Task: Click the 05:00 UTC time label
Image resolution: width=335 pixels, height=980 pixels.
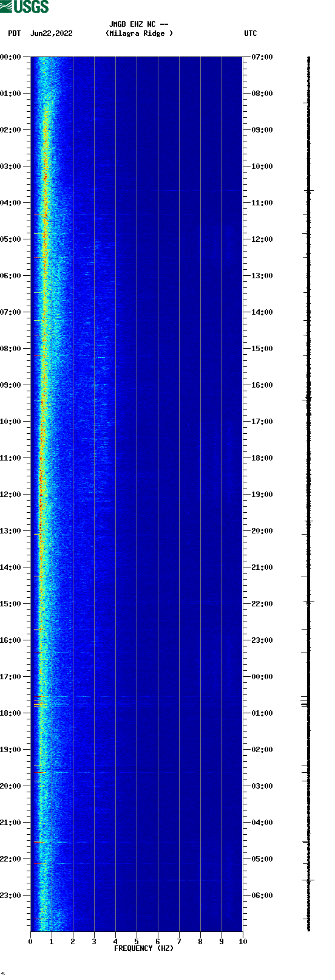Action: coord(262,859)
